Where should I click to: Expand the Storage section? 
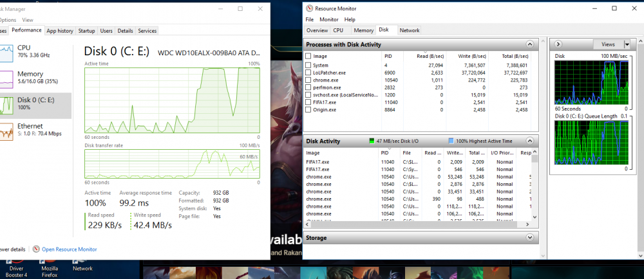[x=530, y=238]
